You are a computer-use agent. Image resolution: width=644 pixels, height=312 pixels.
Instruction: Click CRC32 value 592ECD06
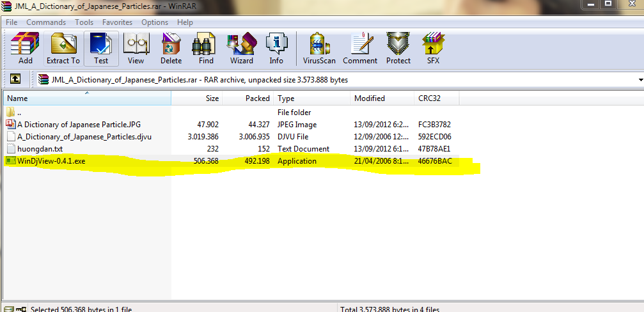(x=434, y=137)
